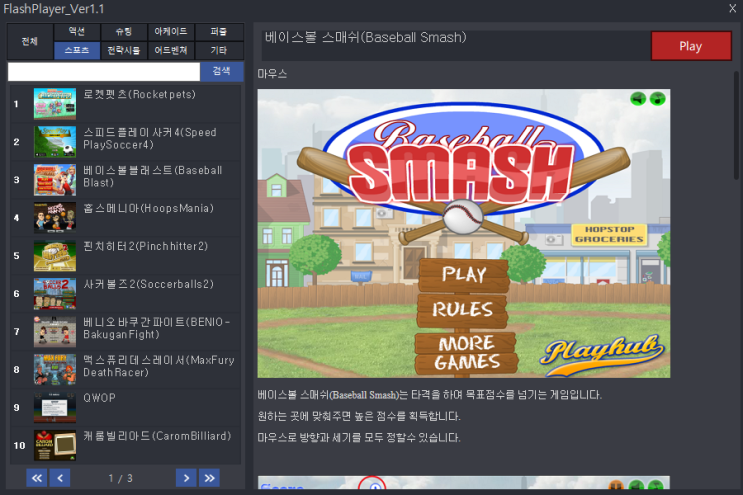Select 베이스볼블래스트 title text

click(153, 176)
